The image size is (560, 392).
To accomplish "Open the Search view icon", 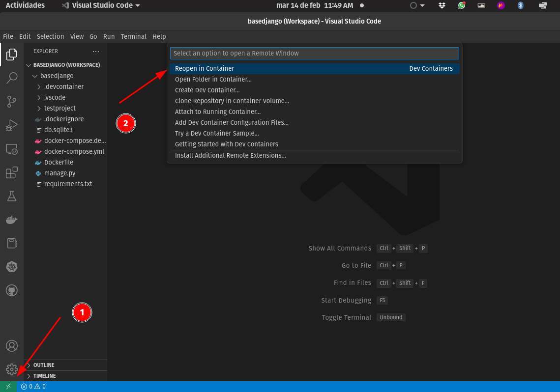I will pyautogui.click(x=12, y=78).
